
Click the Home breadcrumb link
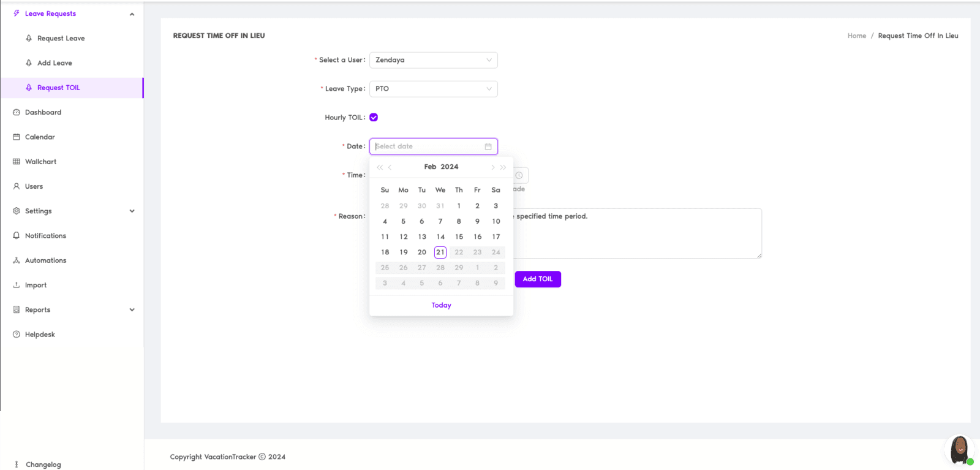coord(857,36)
